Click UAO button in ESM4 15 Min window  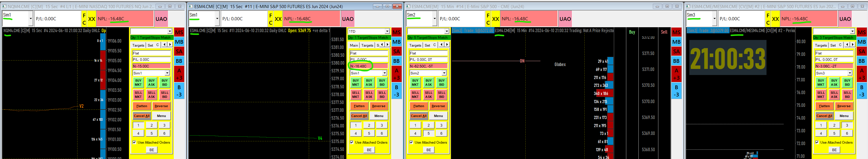[x=565, y=19]
